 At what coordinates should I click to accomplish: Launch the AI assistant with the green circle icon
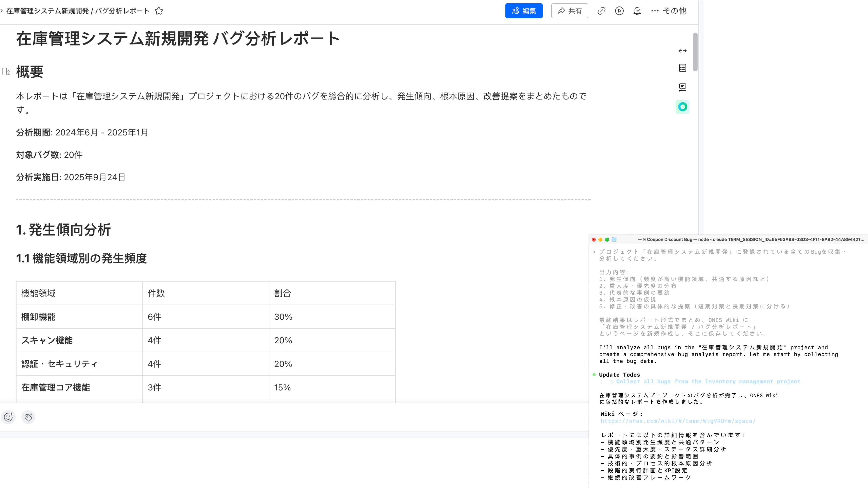coord(683,107)
